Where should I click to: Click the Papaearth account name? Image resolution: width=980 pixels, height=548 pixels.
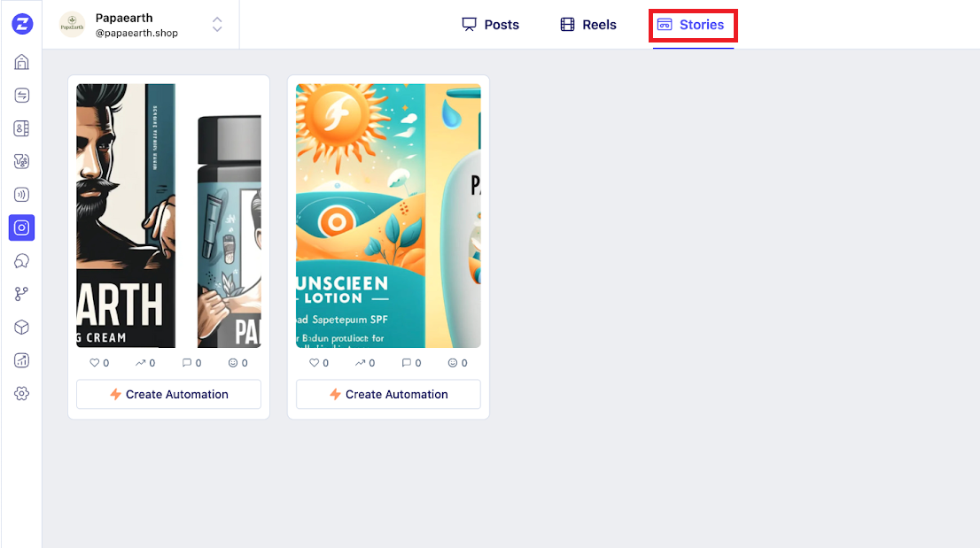point(124,18)
